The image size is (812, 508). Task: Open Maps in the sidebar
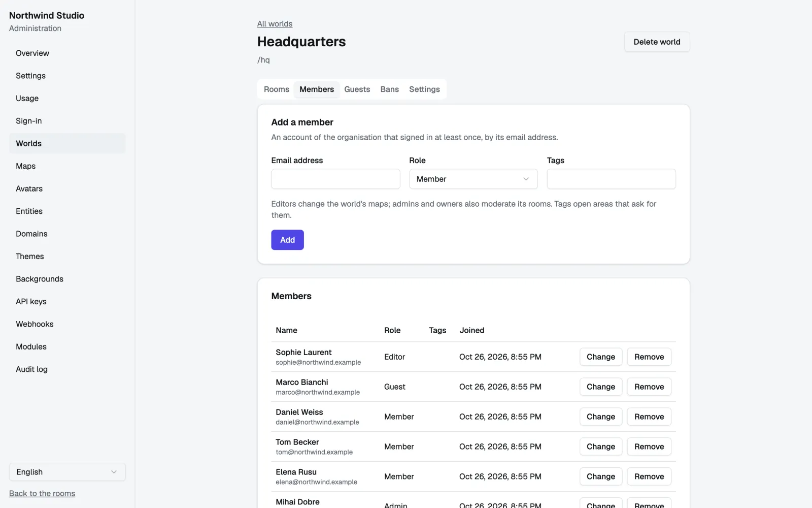coord(67,166)
